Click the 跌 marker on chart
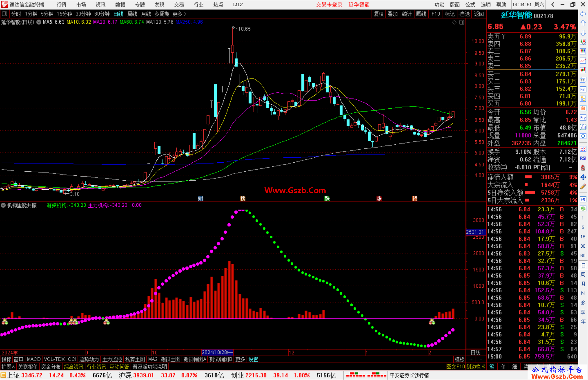The height and width of the screenshot is (380, 588). click(327, 198)
